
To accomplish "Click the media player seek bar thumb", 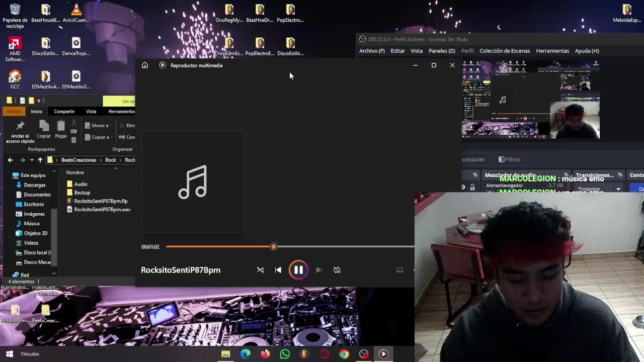I will click(274, 247).
